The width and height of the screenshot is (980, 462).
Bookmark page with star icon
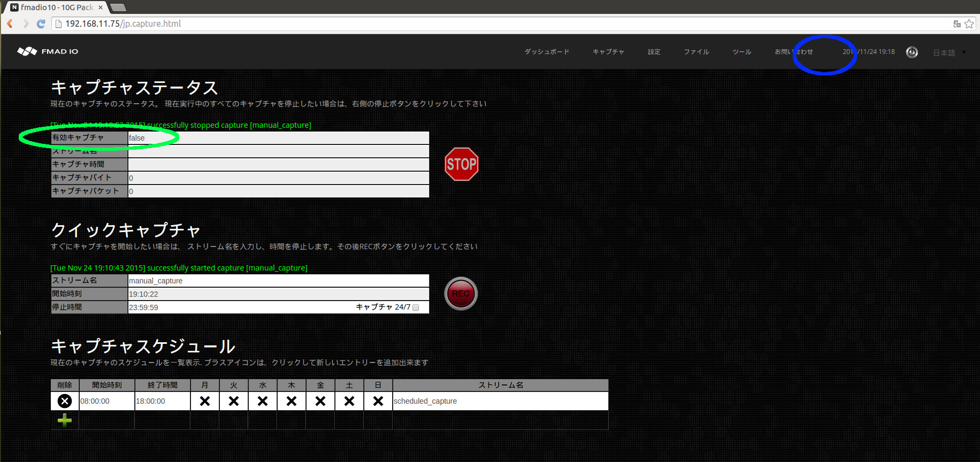(969, 24)
